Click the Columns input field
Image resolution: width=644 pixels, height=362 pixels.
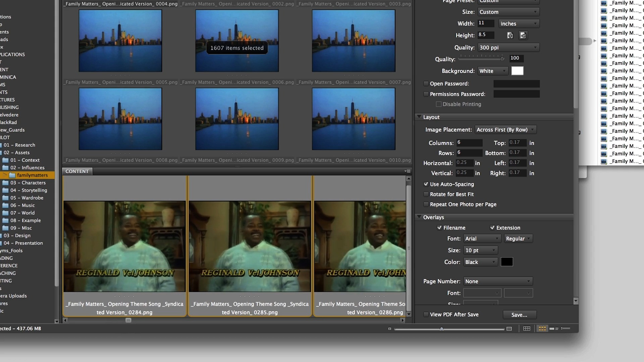469,143
